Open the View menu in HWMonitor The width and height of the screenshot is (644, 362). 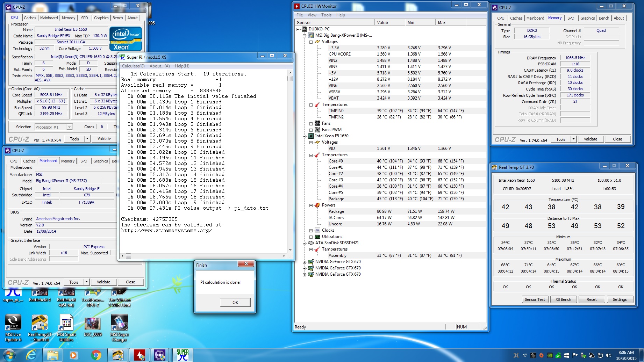coord(312,15)
